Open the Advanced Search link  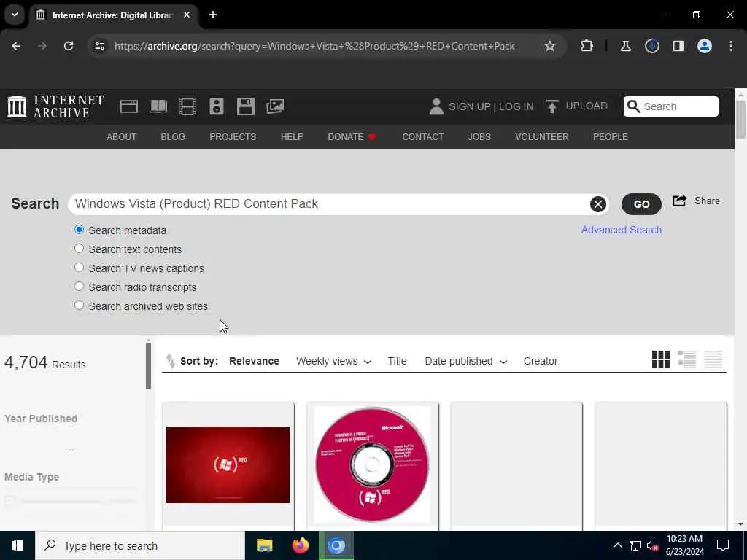click(622, 230)
